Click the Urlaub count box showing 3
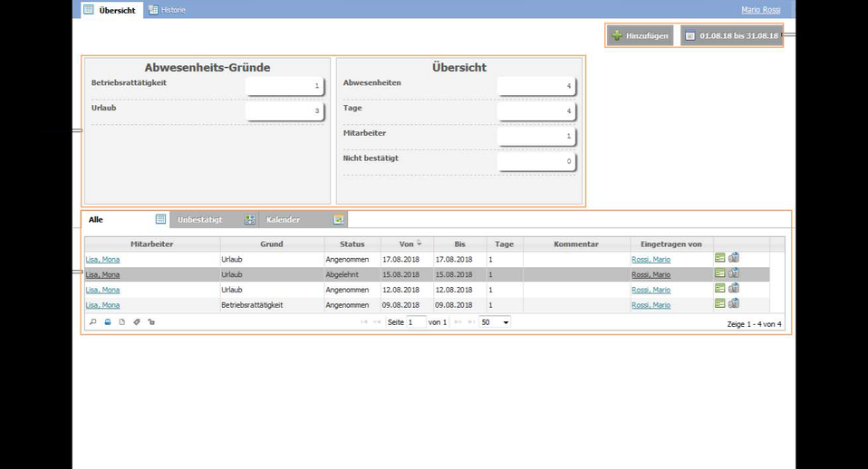Screen dimensions: 868x469 click(285, 110)
